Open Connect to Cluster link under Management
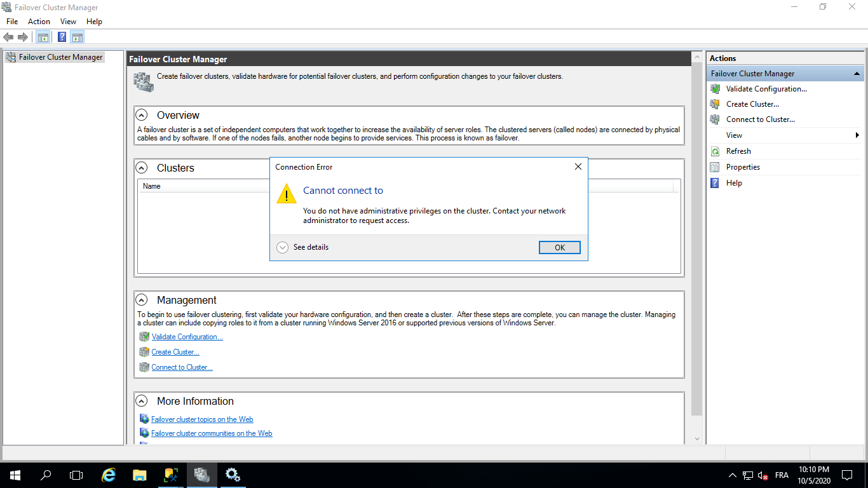868x488 pixels. pos(182,367)
